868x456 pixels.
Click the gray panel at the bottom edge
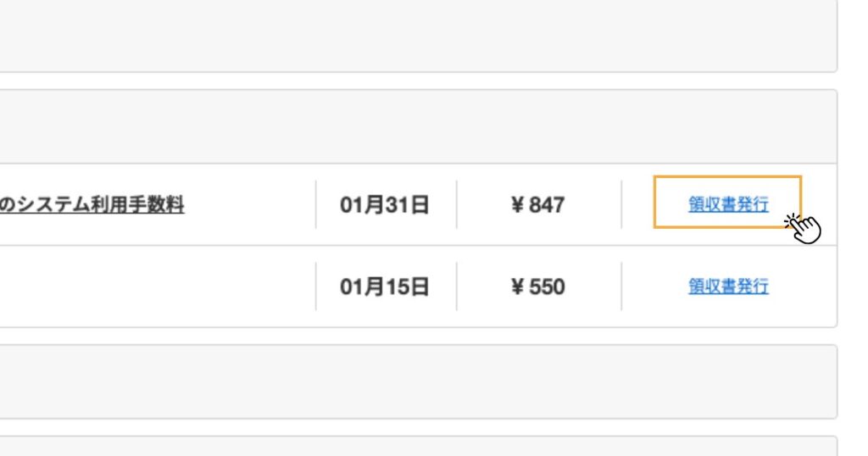[418, 446]
